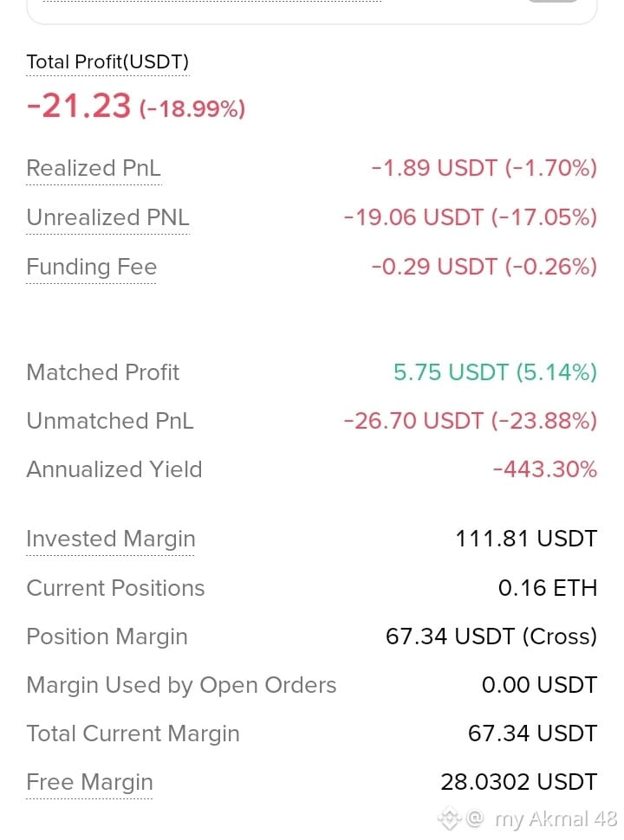This screenshot has width=624, height=840.
Task: Open the Invested Margin tooltip
Action: click(110, 539)
